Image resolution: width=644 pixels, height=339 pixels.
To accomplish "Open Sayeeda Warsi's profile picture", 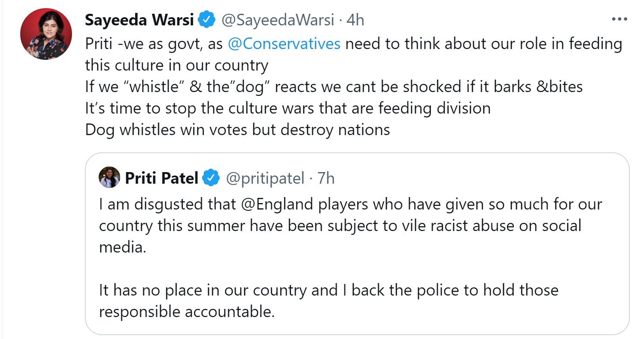I will coord(46,34).
